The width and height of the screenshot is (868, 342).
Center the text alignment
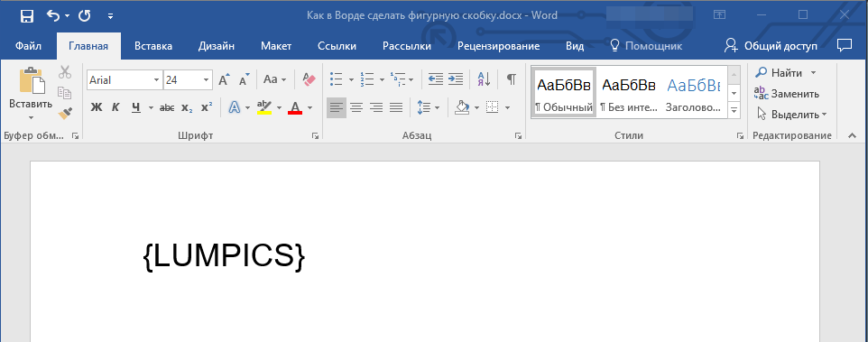pos(356,108)
